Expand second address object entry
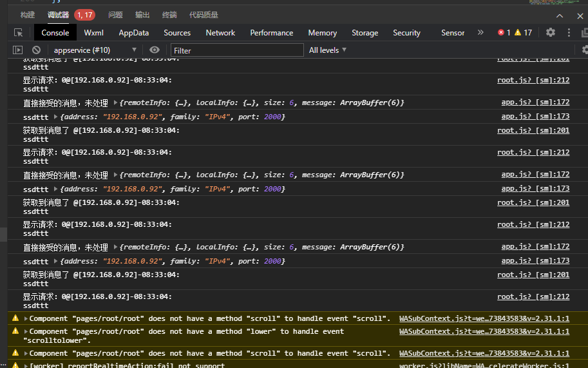The height and width of the screenshot is (368, 588). (55, 189)
